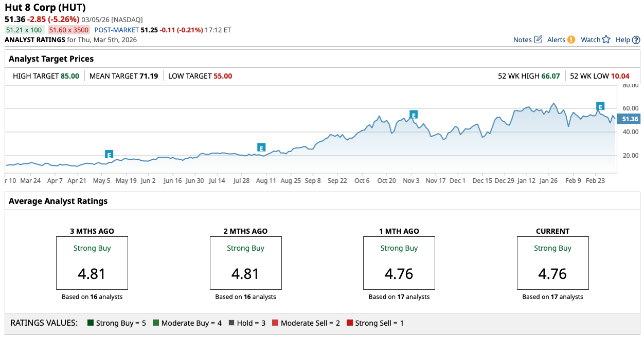Click the ask quote 51.60 x 3500
The width and height of the screenshot is (644, 338).
(x=69, y=30)
